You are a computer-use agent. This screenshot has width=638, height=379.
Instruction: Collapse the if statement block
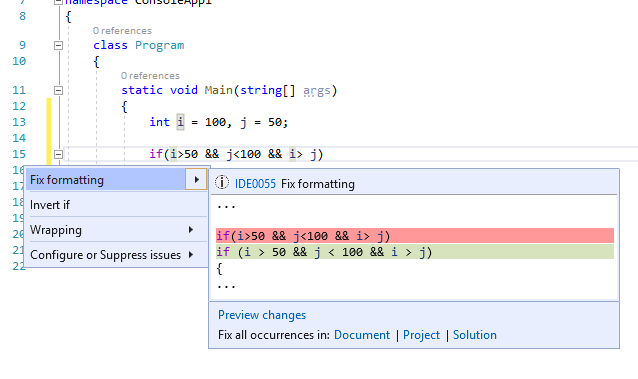(59, 154)
